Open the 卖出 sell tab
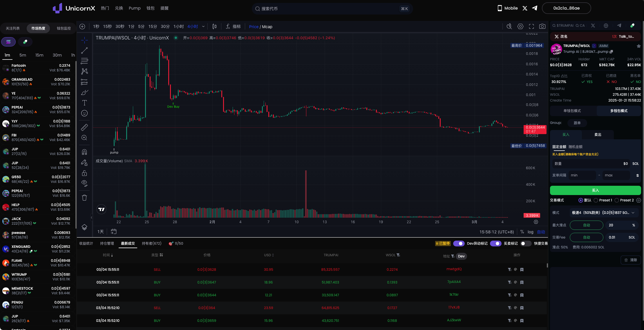 coord(598,135)
